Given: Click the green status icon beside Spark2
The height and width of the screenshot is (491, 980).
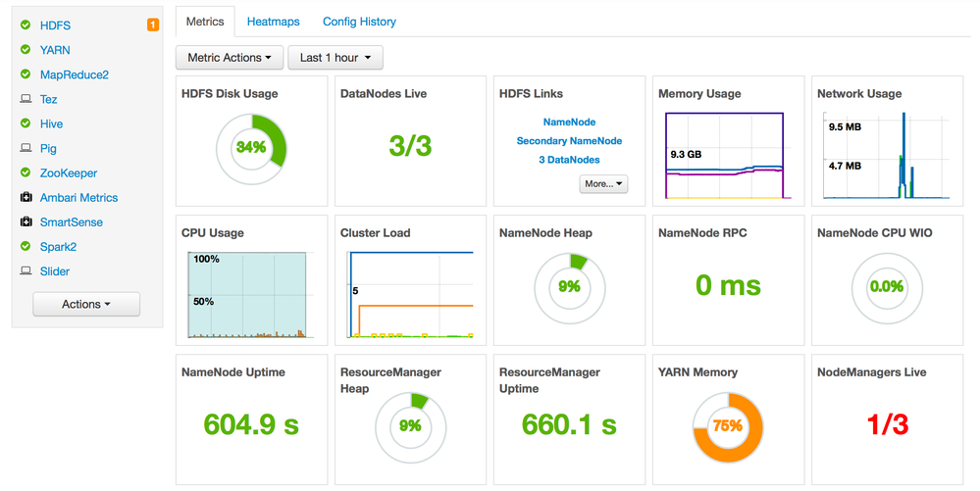Looking at the screenshot, I should tap(26, 246).
